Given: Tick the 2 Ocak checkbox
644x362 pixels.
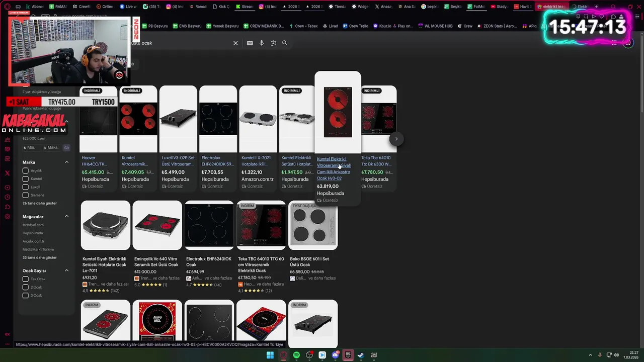Looking at the screenshot, I should click(x=25, y=287).
